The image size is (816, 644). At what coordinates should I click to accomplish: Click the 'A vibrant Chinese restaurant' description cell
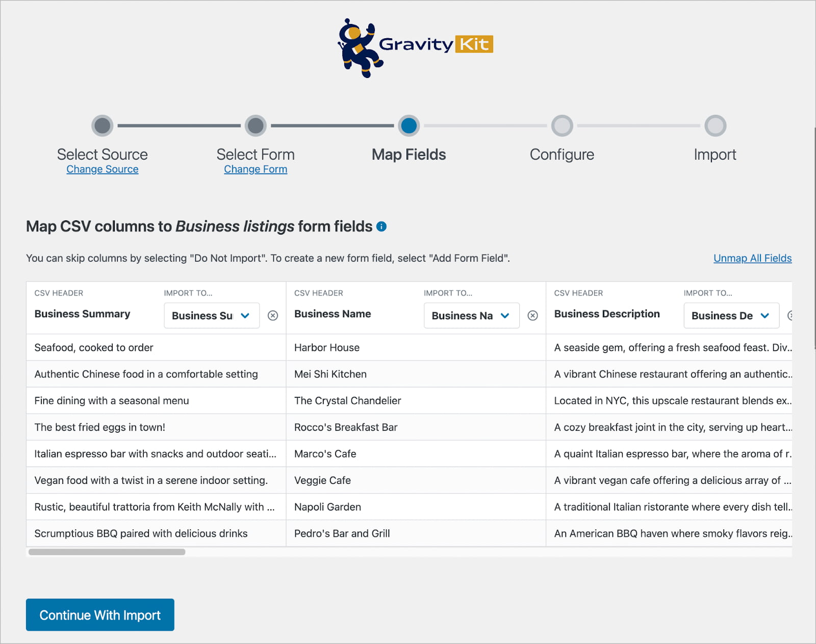pyautogui.click(x=669, y=374)
